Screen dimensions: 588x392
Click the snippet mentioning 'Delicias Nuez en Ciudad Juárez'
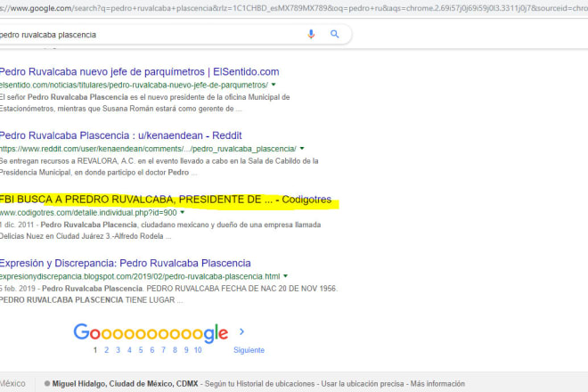pyautogui.click(x=160, y=231)
